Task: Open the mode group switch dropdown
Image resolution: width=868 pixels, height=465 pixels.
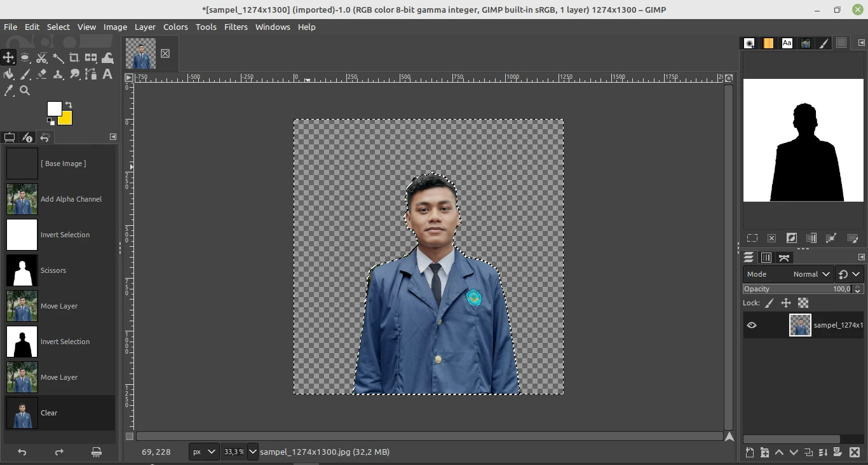Action: 849,274
